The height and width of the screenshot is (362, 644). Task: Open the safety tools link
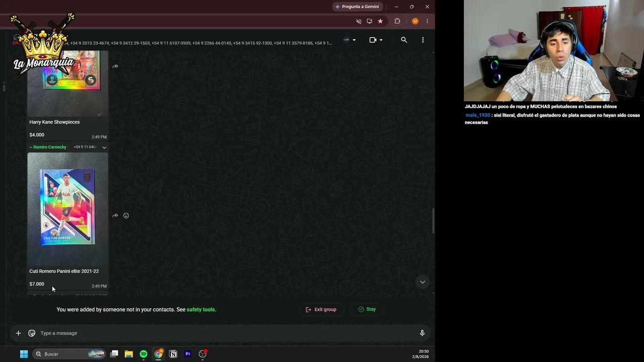201,310
